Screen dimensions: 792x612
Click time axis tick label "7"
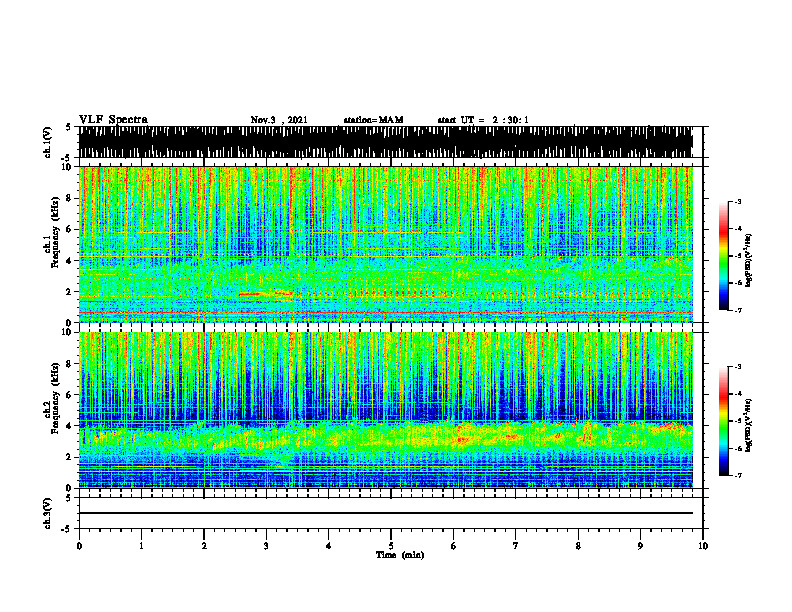tap(516, 546)
